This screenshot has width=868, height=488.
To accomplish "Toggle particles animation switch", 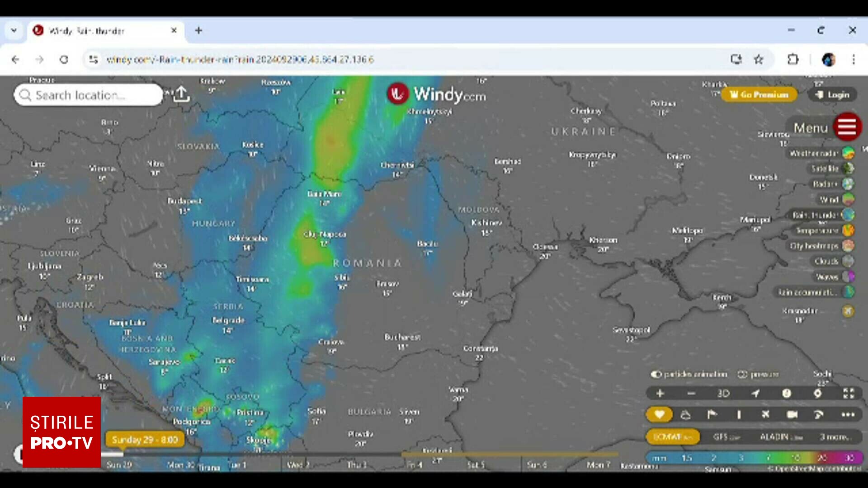I will pyautogui.click(x=656, y=374).
